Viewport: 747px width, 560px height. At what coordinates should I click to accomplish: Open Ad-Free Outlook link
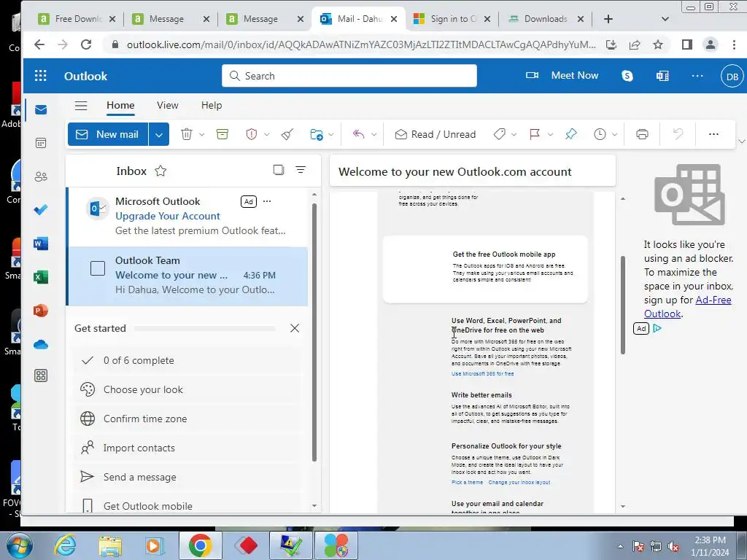[688, 307]
